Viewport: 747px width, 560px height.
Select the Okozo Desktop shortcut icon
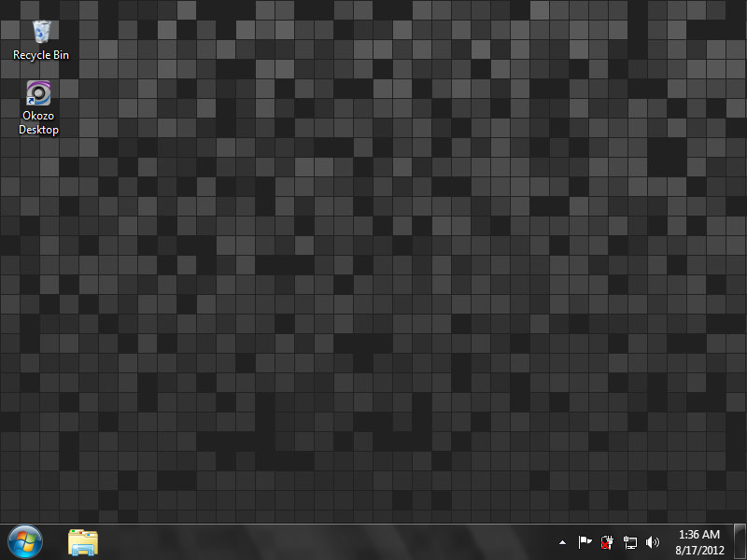[x=38, y=92]
